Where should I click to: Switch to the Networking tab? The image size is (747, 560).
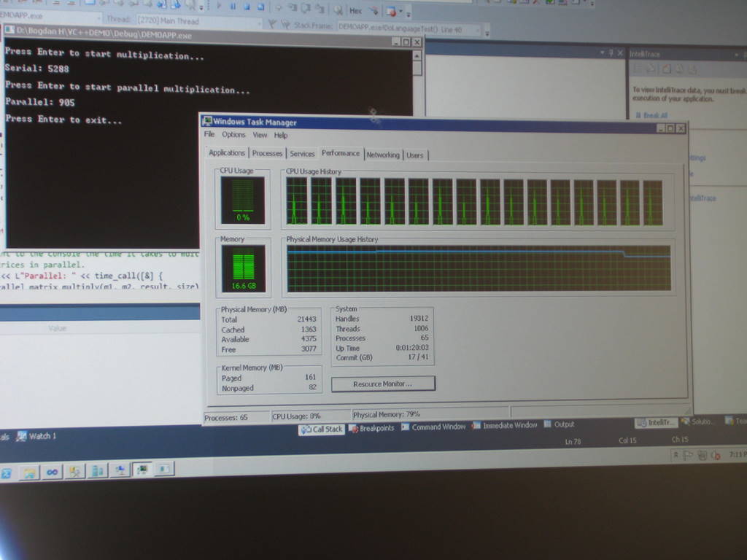(x=383, y=155)
